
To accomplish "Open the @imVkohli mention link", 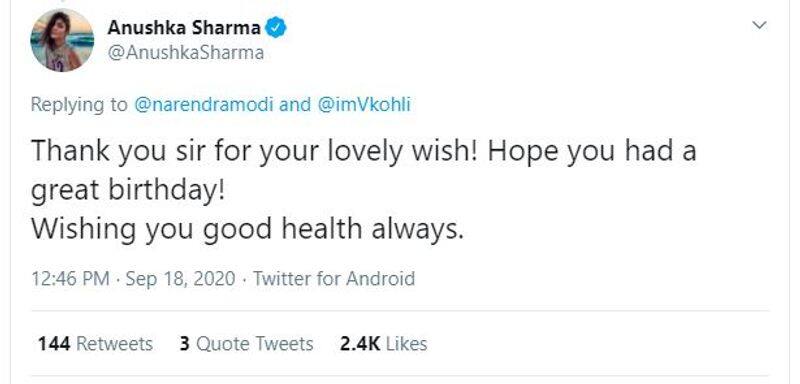I will (364, 105).
